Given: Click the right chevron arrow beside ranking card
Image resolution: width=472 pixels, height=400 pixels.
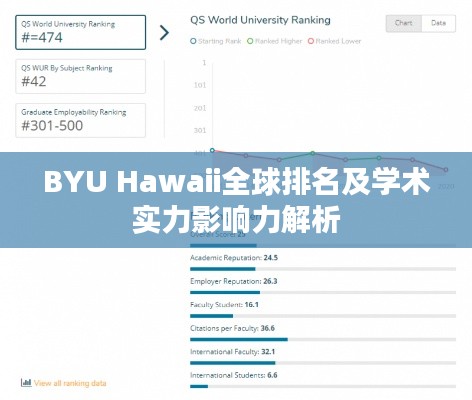Looking at the screenshot, I should point(164,33).
